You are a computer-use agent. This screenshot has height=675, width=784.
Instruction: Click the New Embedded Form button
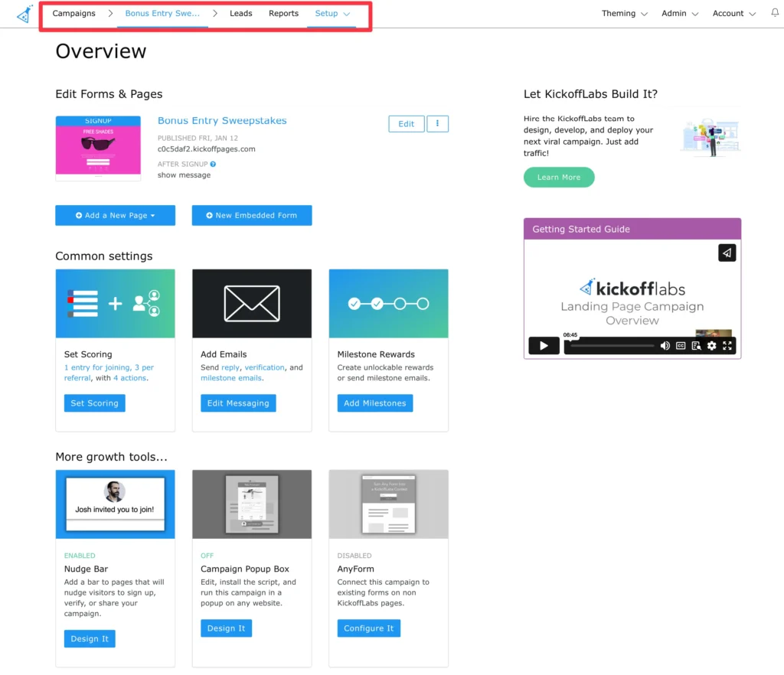tap(251, 215)
